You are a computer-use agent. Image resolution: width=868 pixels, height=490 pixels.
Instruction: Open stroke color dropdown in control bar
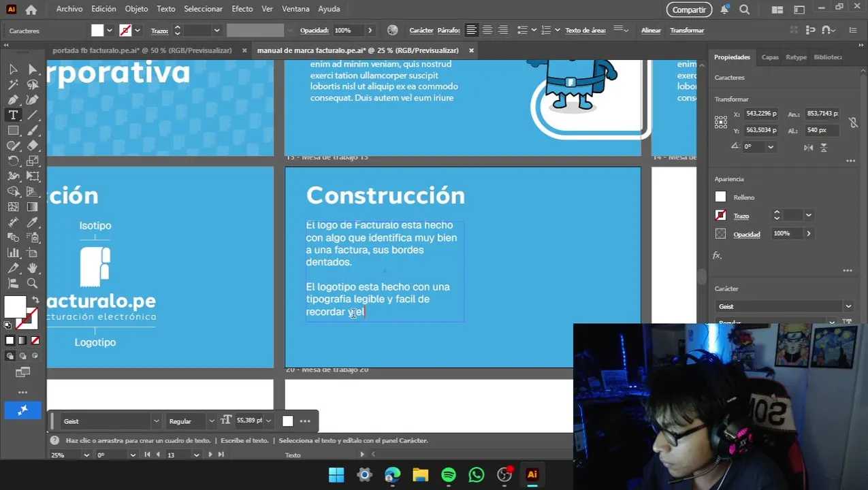coord(138,30)
